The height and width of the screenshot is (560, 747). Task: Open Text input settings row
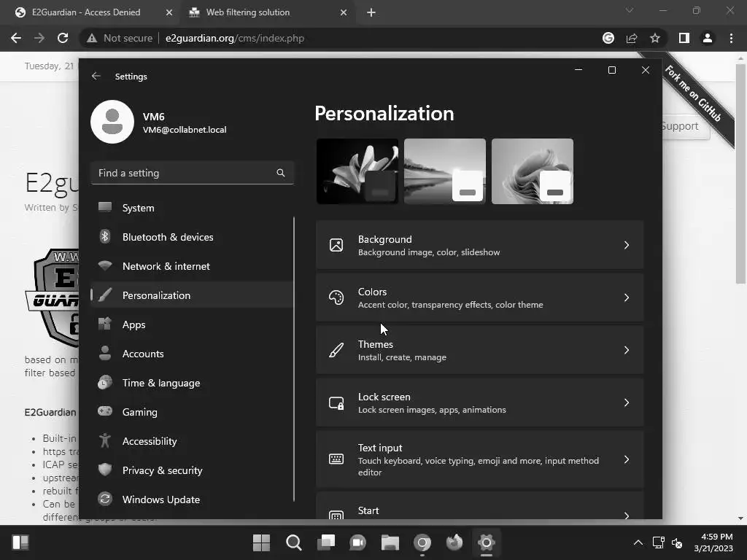480,459
